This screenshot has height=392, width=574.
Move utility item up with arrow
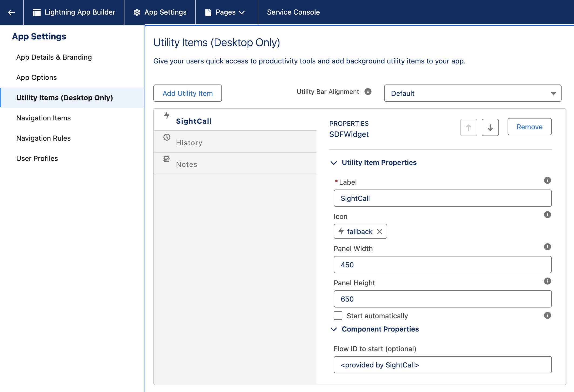tap(469, 127)
